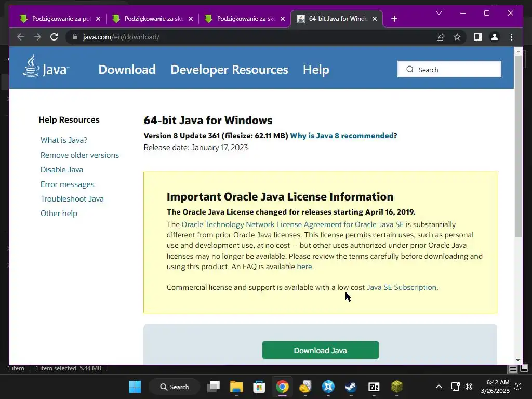
Task: Open the Windows Start button
Action: coord(135,387)
